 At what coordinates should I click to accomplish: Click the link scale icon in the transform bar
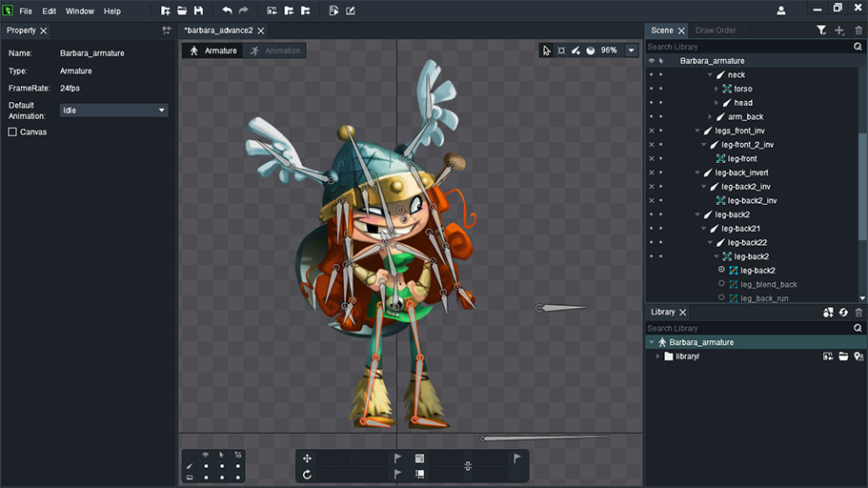click(x=468, y=466)
